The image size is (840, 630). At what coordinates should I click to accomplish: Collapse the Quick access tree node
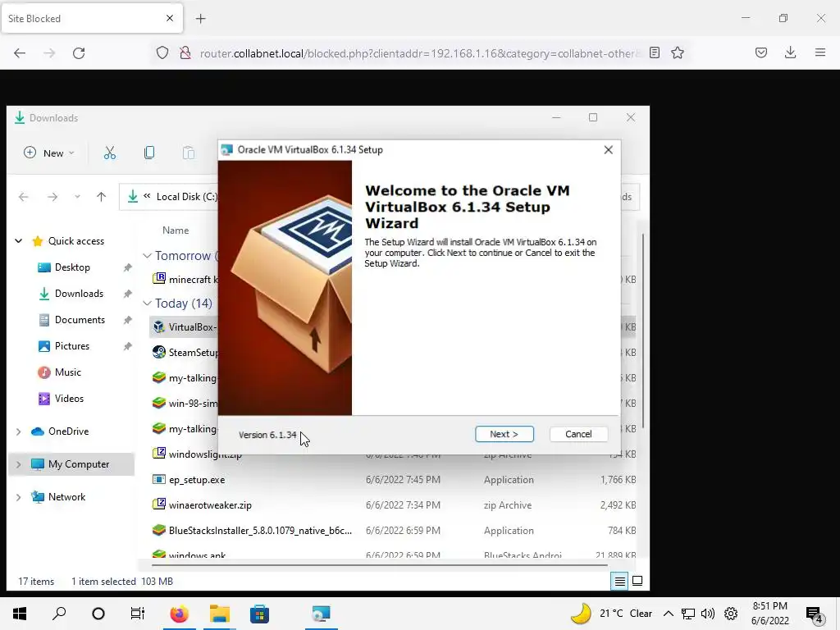coord(19,241)
